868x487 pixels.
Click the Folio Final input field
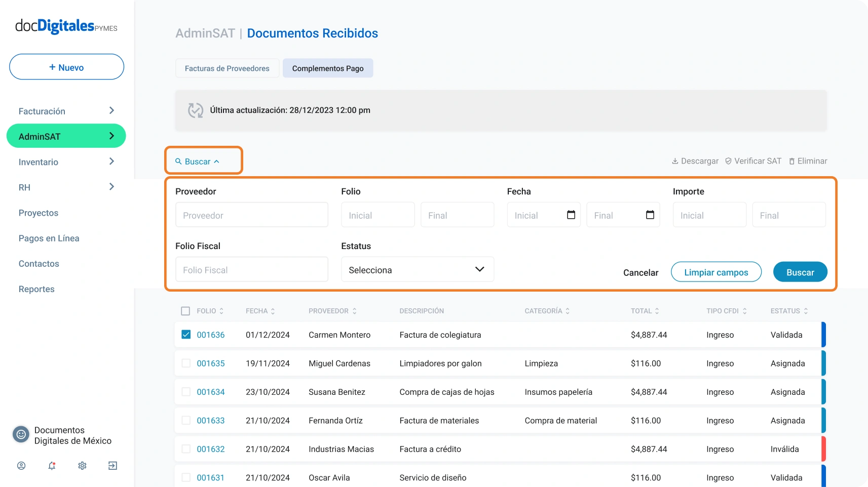(458, 215)
